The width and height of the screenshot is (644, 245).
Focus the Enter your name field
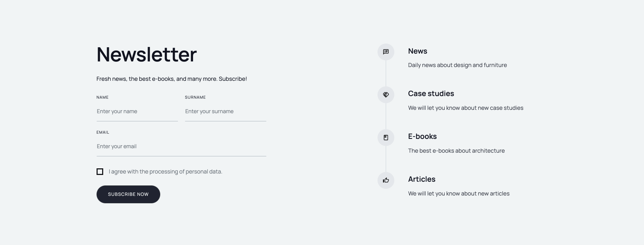coord(137,111)
